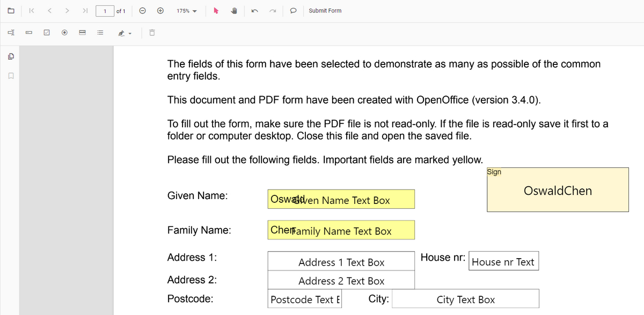The image size is (644, 315).
Task: Select the checkbox form field tool
Action: (46, 32)
